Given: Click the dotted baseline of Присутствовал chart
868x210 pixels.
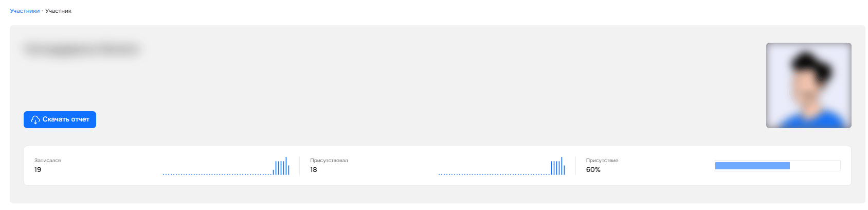Looking at the screenshot, I should point(494,174).
